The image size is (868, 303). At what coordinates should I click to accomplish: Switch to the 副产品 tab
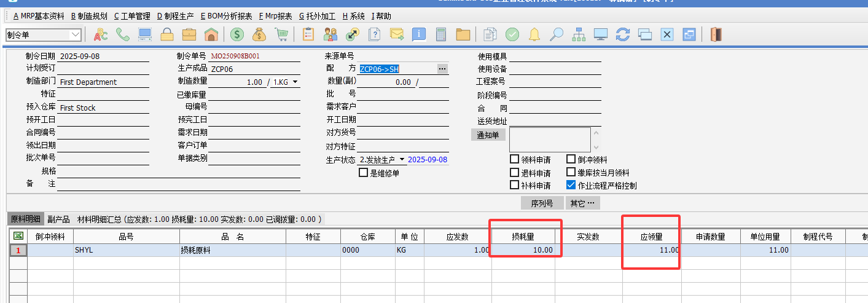[58, 219]
